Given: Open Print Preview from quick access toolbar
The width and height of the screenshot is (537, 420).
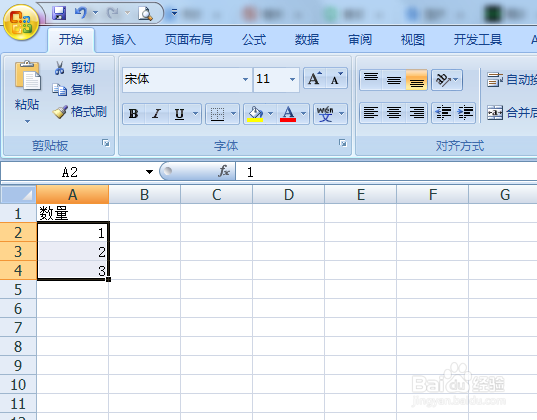Looking at the screenshot, I should pos(145,13).
